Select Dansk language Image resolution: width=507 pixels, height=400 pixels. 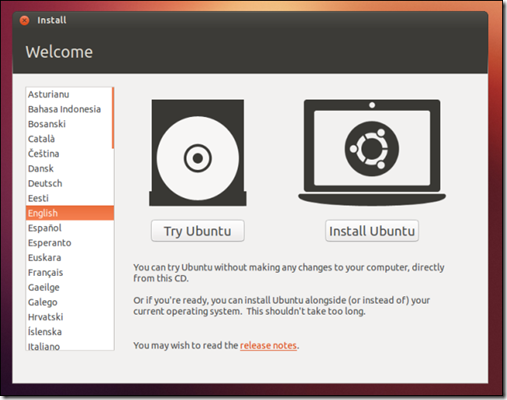click(x=69, y=168)
